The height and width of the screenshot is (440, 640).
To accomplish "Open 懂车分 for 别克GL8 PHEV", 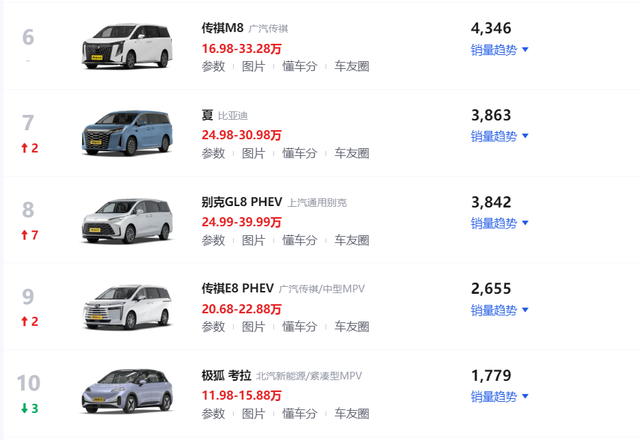I will [299, 241].
